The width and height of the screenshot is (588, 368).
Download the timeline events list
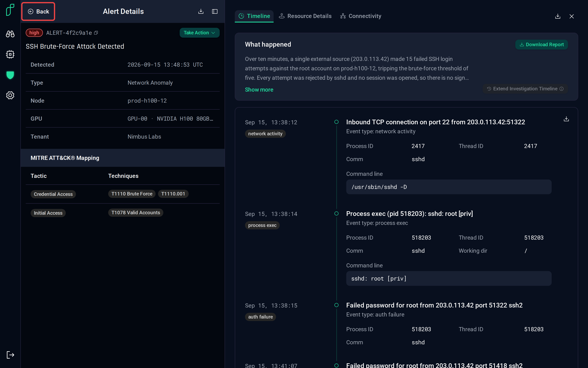tap(566, 119)
